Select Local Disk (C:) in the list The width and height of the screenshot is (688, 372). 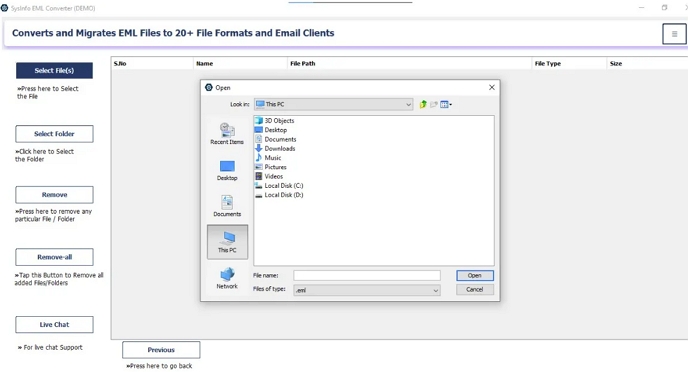(279, 186)
